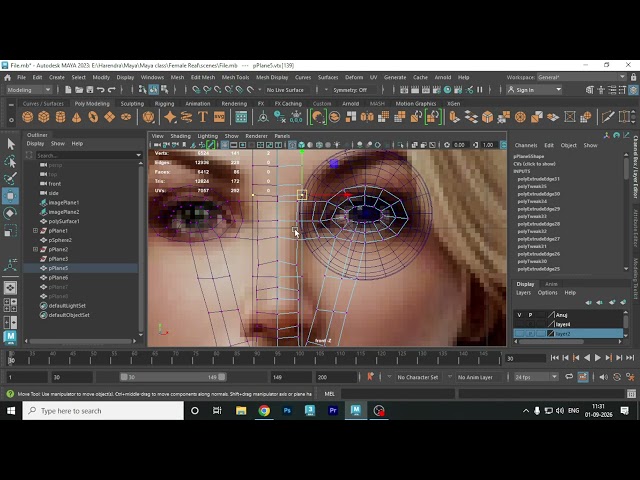Screen dimensions: 640x480
Task: Click the play forwards button
Action: tap(598, 358)
